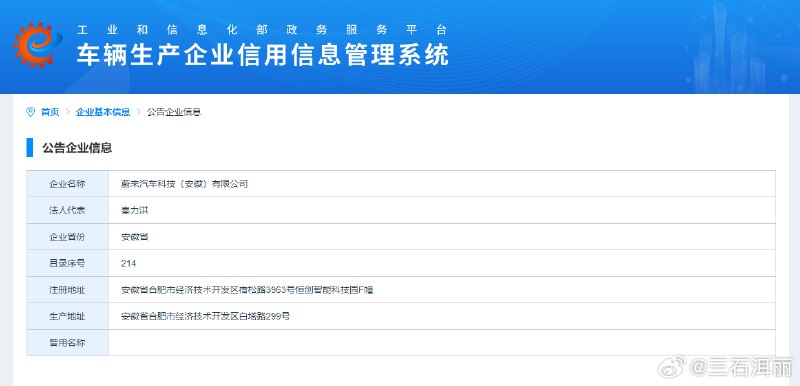Select the 企业省份 label cell
This screenshot has height=386, width=800.
(67, 237)
